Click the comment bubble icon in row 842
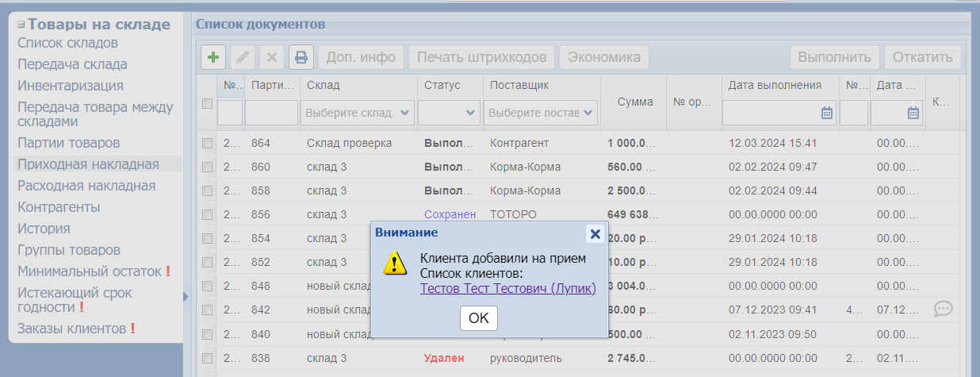The height and width of the screenshot is (377, 980). tap(943, 310)
